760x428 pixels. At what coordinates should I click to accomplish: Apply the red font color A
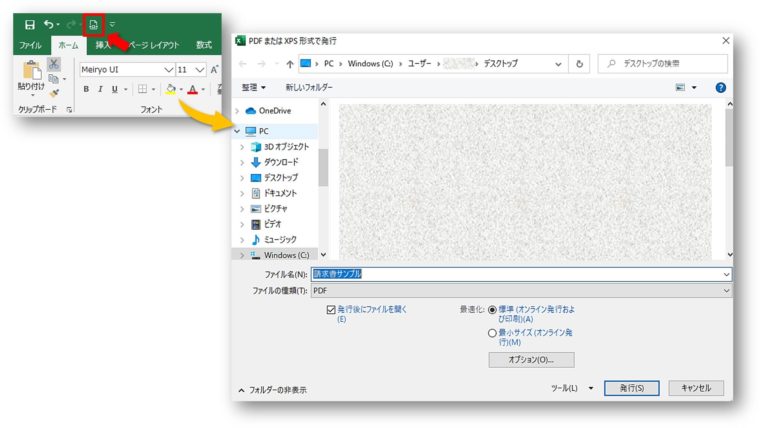[x=192, y=90]
